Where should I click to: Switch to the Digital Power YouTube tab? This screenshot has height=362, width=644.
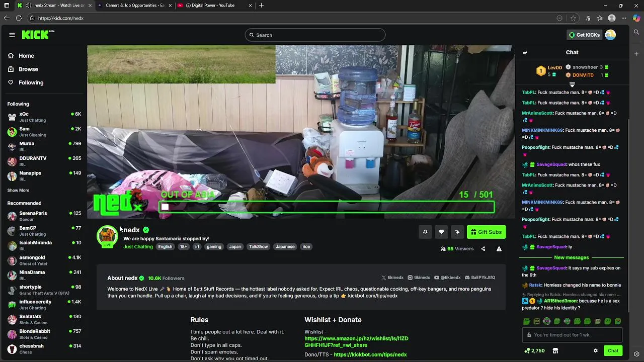tap(214, 6)
